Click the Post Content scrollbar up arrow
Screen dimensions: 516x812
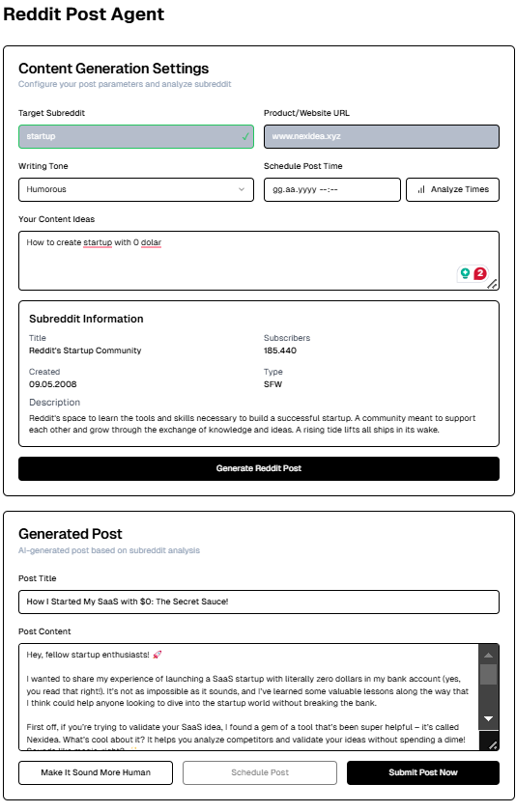tap(488, 655)
